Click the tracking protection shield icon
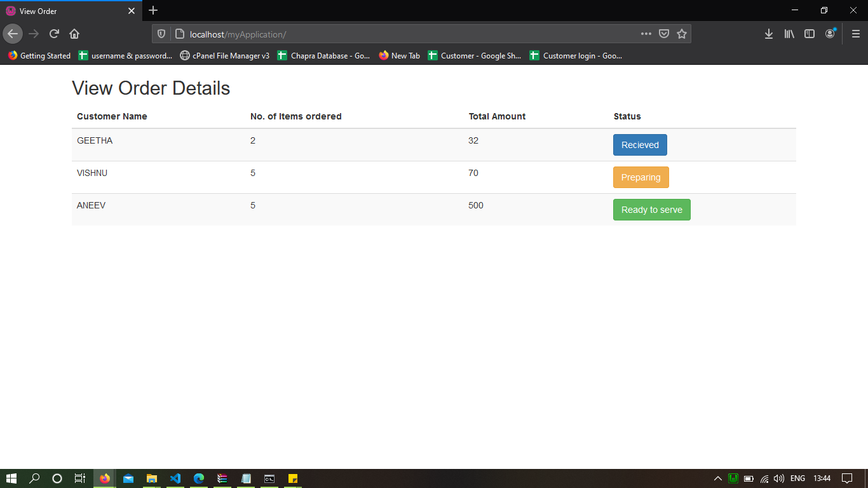Screen dimensions: 868x488 click(x=161, y=34)
